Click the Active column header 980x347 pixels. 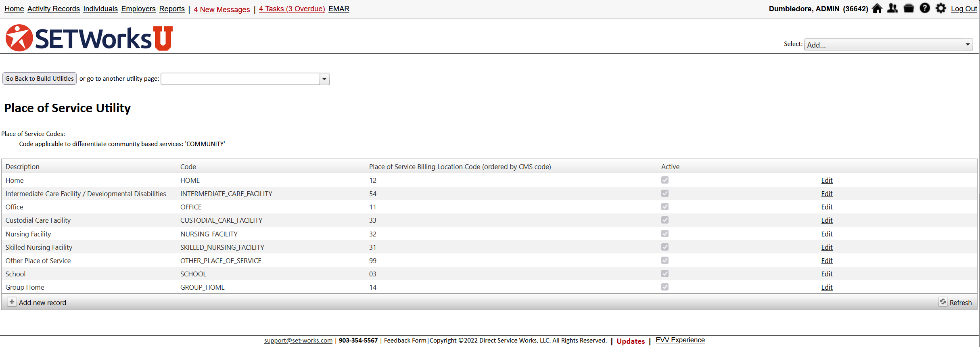[670, 167]
